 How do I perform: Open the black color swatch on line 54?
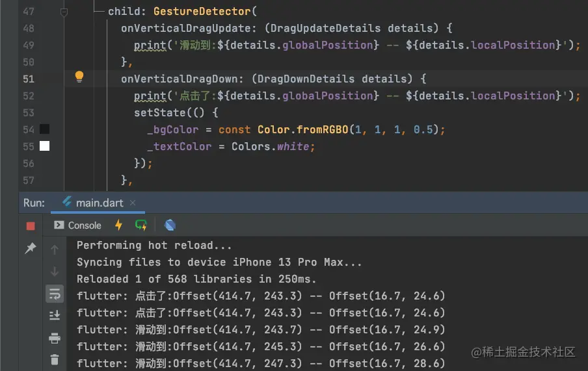pos(44,129)
